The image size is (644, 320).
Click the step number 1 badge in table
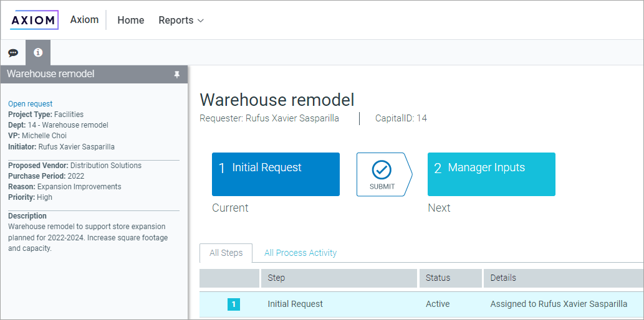234,304
